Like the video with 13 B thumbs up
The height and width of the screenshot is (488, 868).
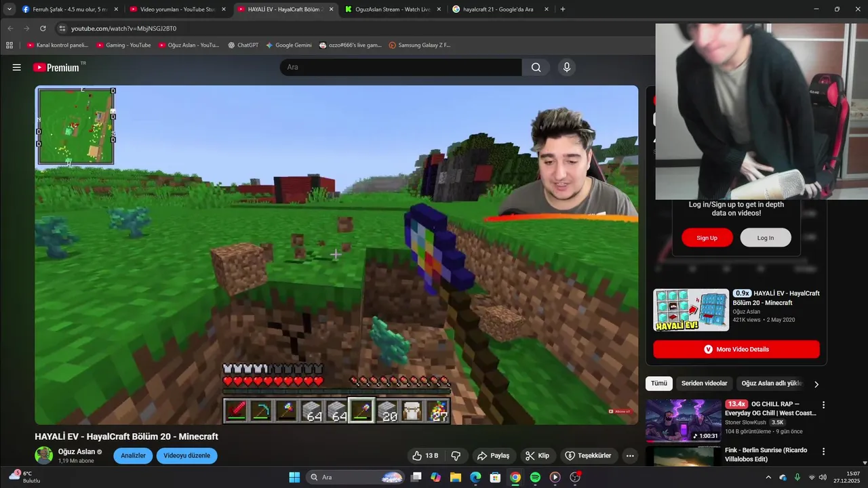pos(426,455)
